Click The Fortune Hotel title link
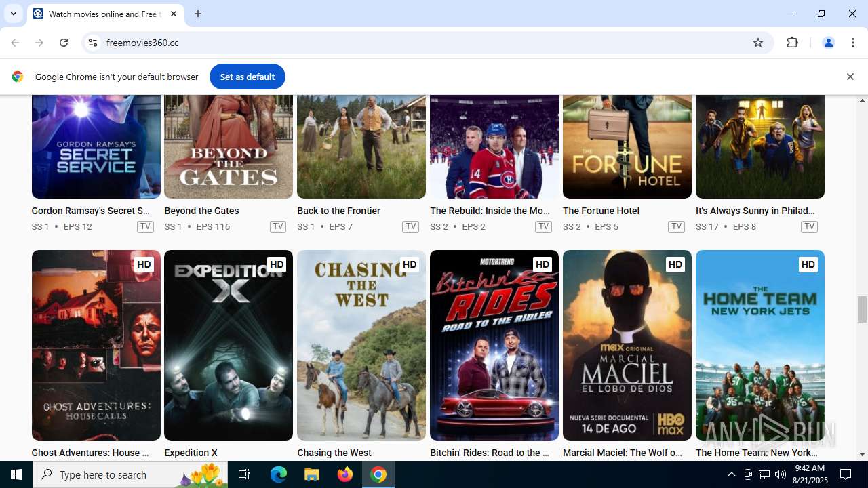Screen dimensions: 868x488 tap(601, 211)
